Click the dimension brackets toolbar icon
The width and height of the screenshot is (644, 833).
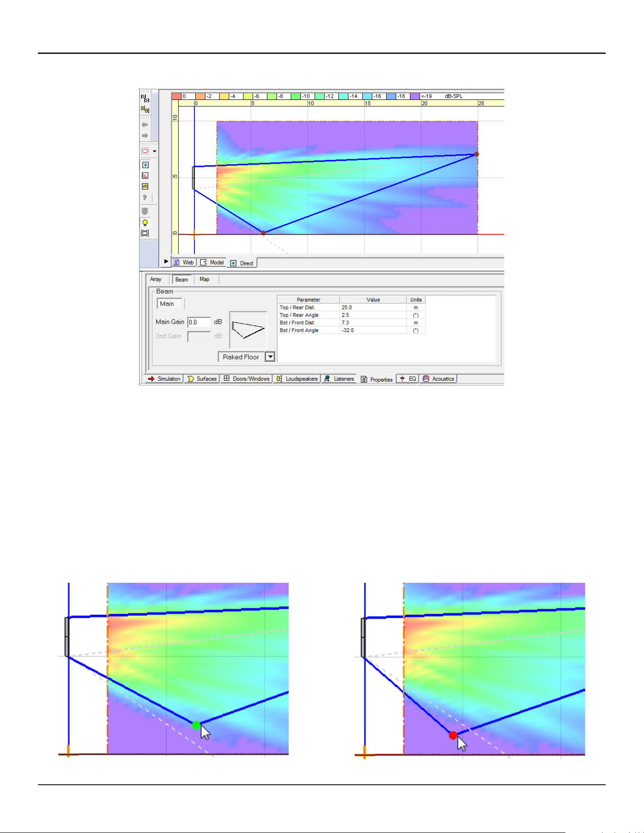145,233
